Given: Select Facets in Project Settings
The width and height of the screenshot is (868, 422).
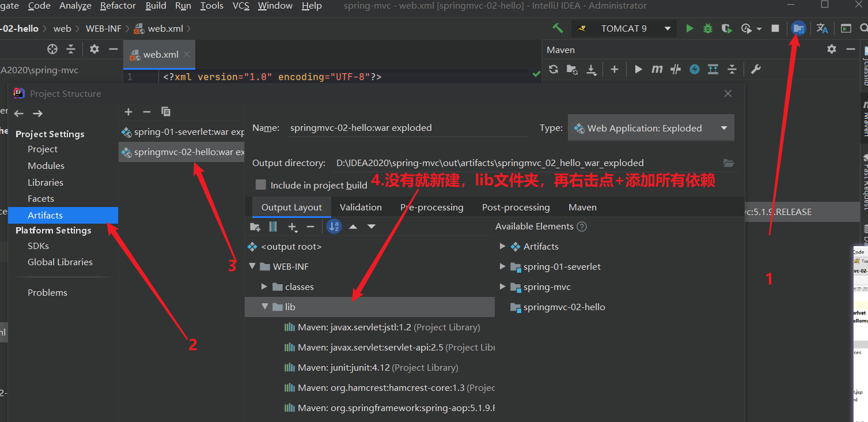Looking at the screenshot, I should pos(41,198).
